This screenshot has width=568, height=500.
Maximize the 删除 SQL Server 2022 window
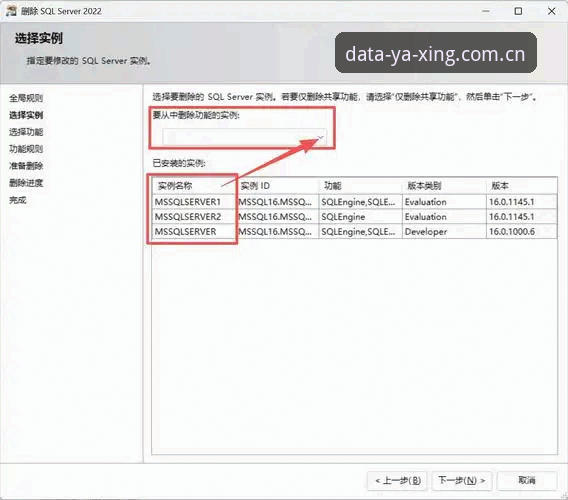518,11
